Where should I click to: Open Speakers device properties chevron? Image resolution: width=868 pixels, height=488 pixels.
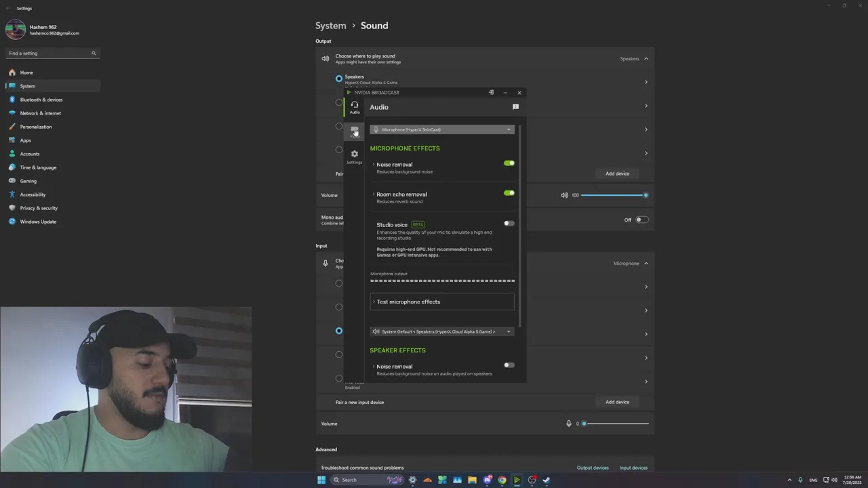[646, 82]
